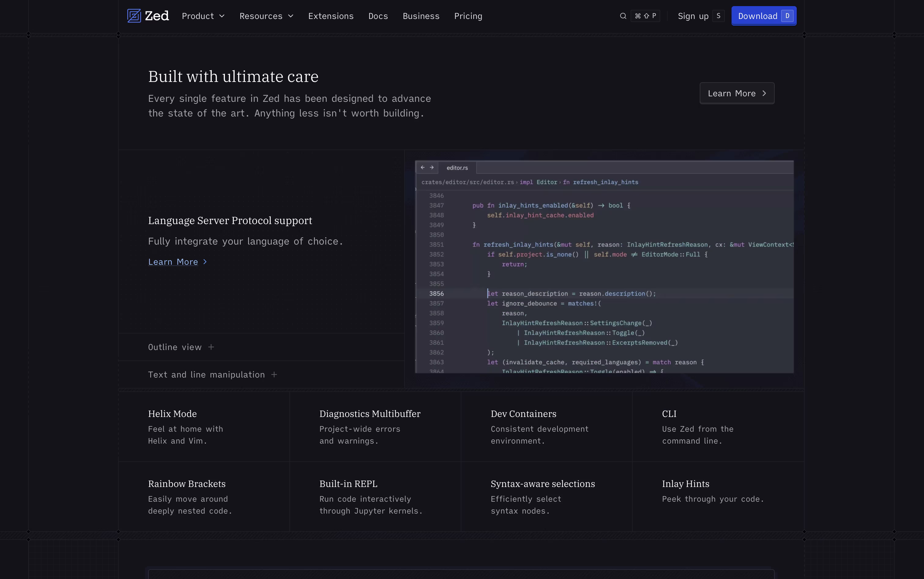This screenshot has height=579, width=924.
Task: Click the fn refresh_inlay_hints breadcrumb
Action: pos(601,182)
